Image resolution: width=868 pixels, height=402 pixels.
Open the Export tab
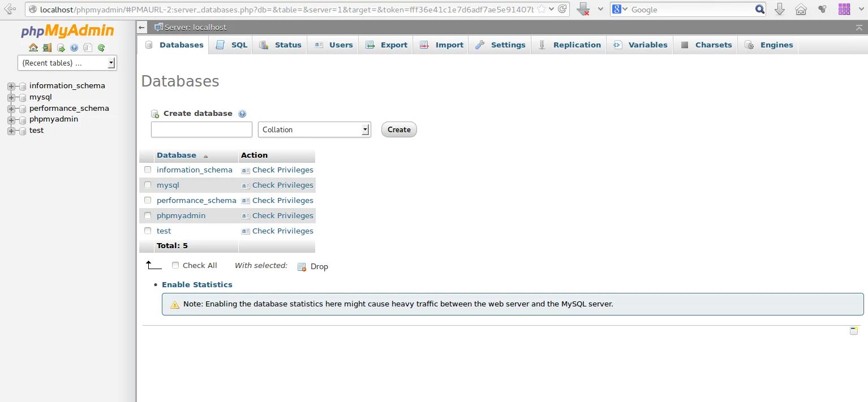pos(386,45)
